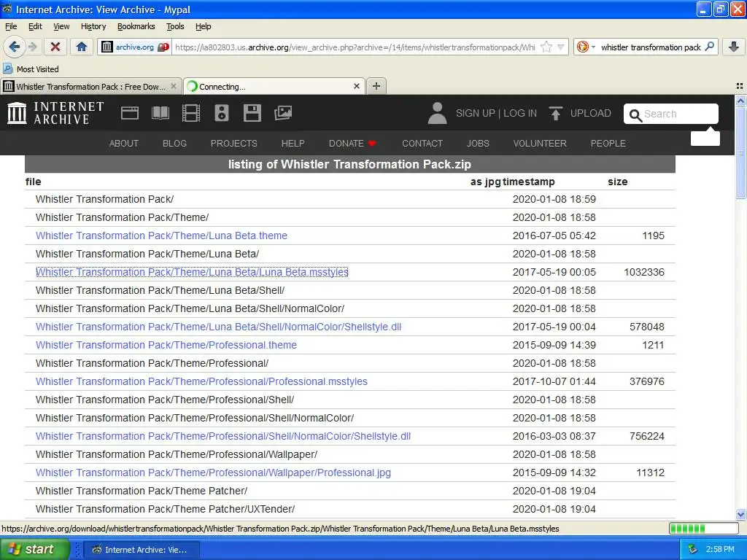
Task: Click UPLOAD text link
Action: (591, 113)
